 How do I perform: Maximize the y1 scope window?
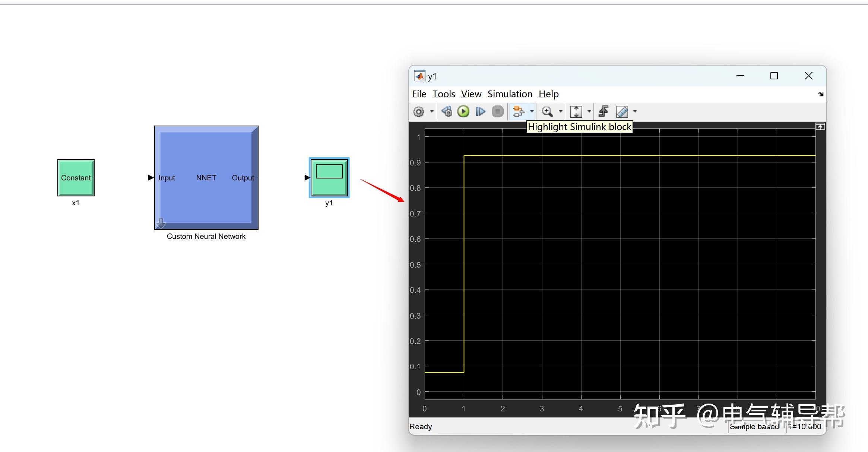coord(774,76)
